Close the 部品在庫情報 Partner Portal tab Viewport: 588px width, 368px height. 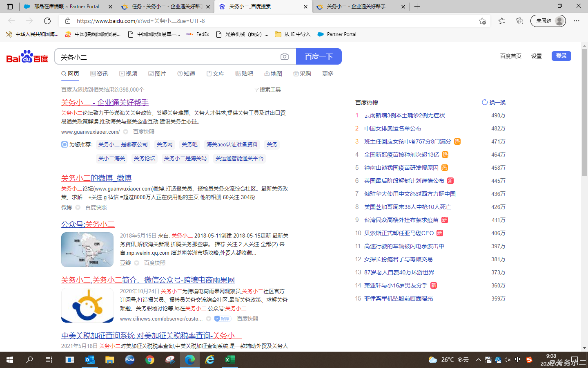click(x=110, y=7)
